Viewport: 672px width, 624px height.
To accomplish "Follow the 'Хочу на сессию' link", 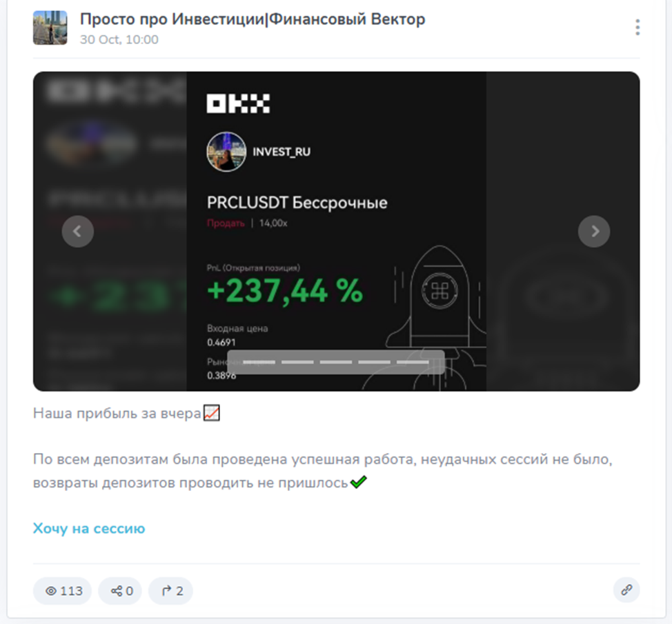I will click(x=89, y=528).
